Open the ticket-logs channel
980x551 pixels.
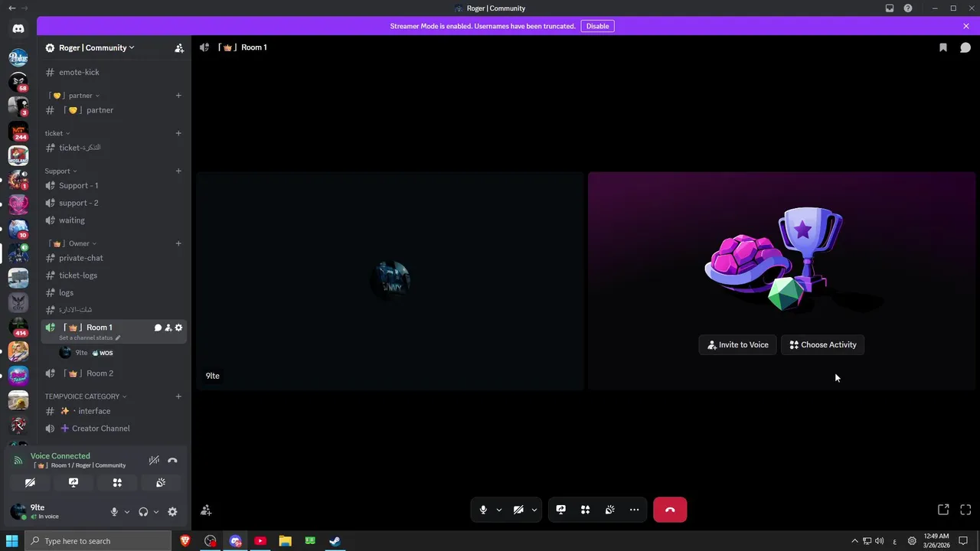pyautogui.click(x=113, y=275)
